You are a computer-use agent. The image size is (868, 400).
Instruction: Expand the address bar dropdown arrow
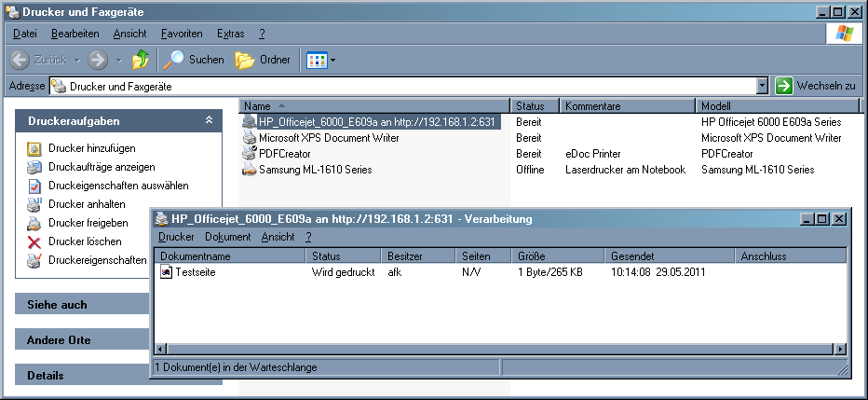click(763, 86)
